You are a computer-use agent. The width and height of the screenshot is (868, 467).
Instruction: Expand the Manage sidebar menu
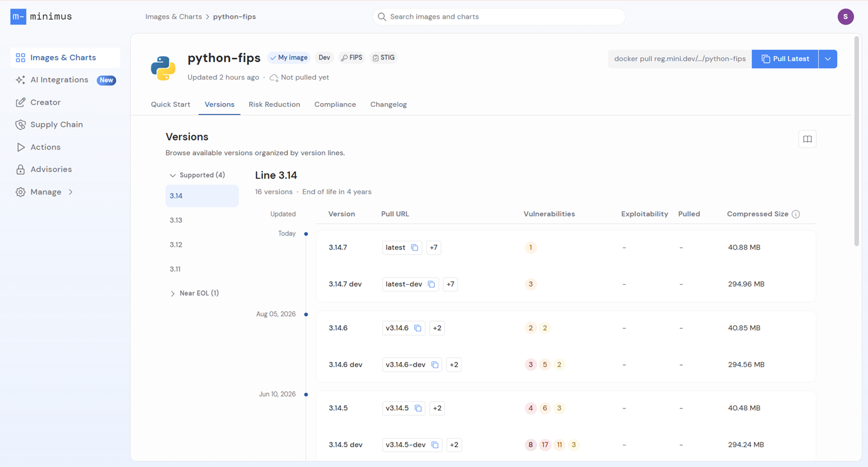[x=65, y=192]
